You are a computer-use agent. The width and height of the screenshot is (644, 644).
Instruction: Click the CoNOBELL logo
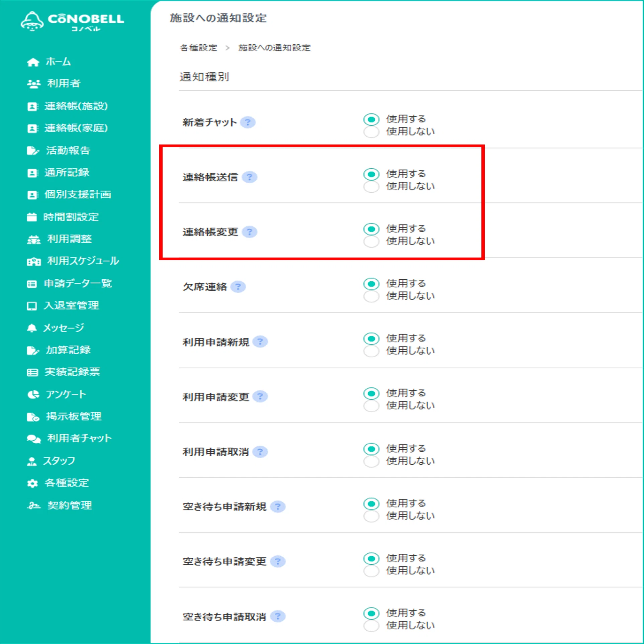[x=72, y=21]
